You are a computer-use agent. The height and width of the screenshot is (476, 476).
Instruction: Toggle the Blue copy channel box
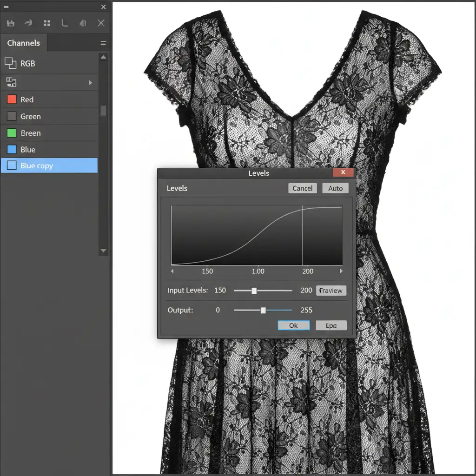coord(12,166)
